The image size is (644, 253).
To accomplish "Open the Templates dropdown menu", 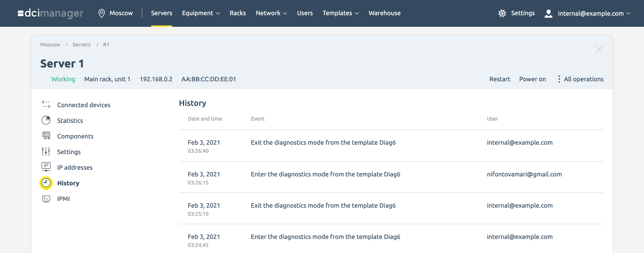I will tap(341, 13).
